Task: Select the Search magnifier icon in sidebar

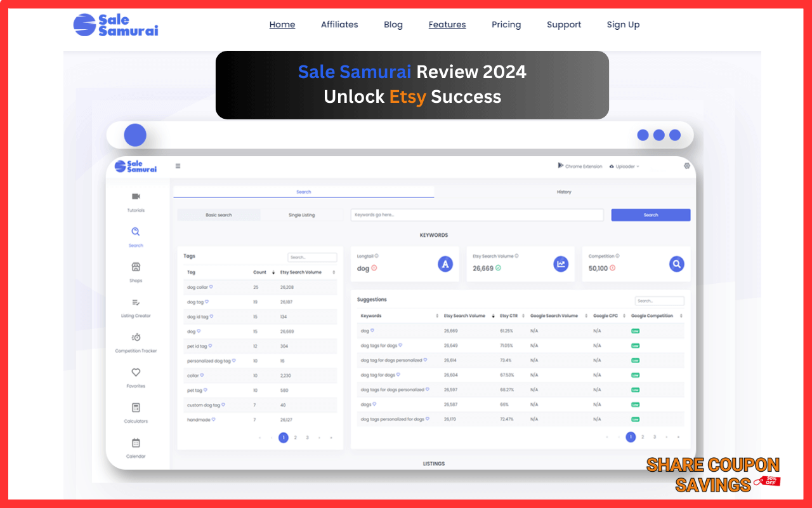Action: [x=136, y=232]
